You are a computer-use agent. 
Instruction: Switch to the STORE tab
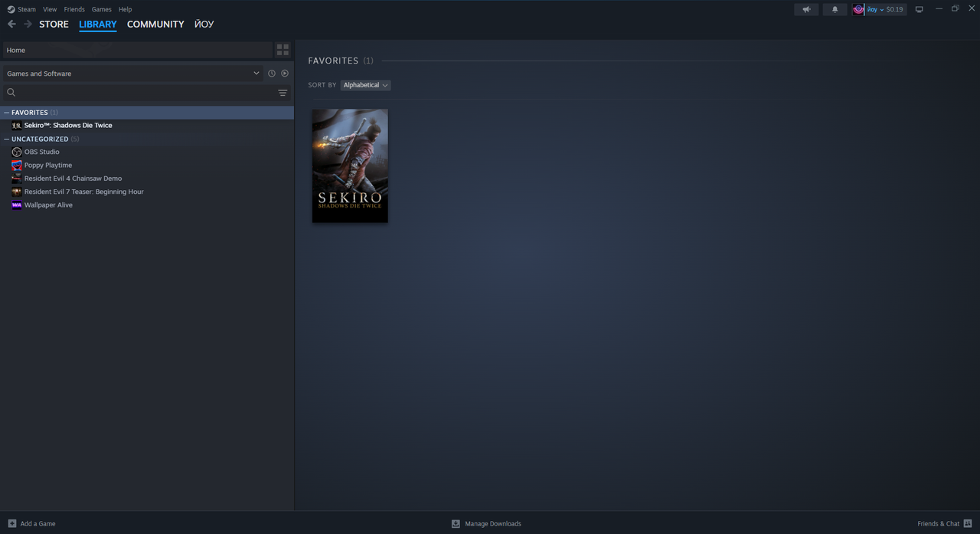pos(54,24)
